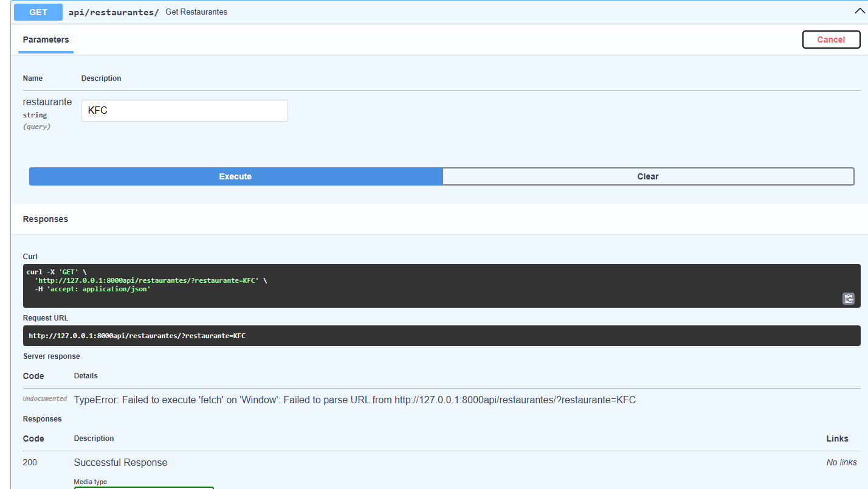This screenshot has height=489, width=868.
Task: Click the Clear button
Action: tap(648, 176)
